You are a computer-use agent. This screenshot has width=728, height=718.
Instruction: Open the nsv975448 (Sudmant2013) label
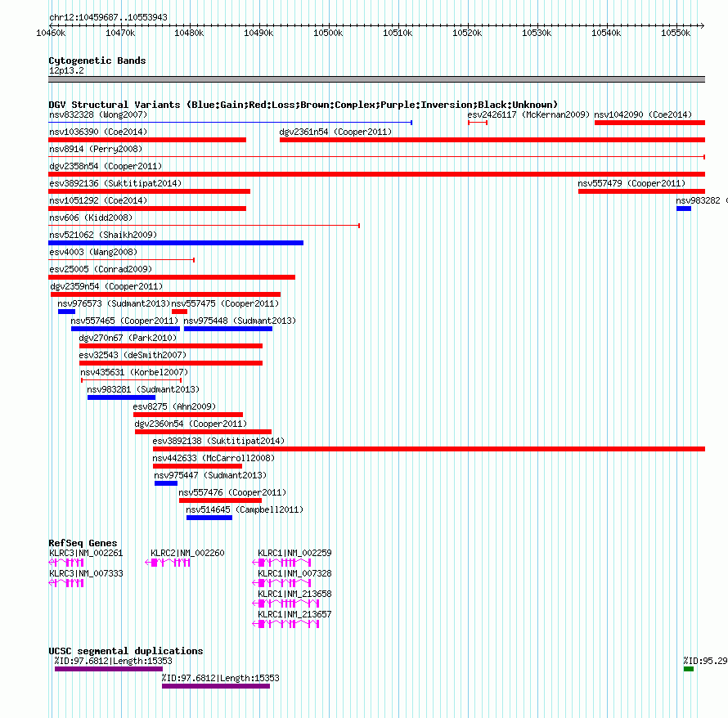pyautogui.click(x=240, y=321)
